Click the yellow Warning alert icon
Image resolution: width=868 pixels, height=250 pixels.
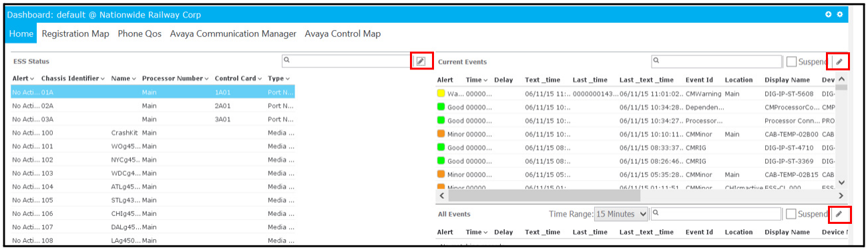coord(441,94)
